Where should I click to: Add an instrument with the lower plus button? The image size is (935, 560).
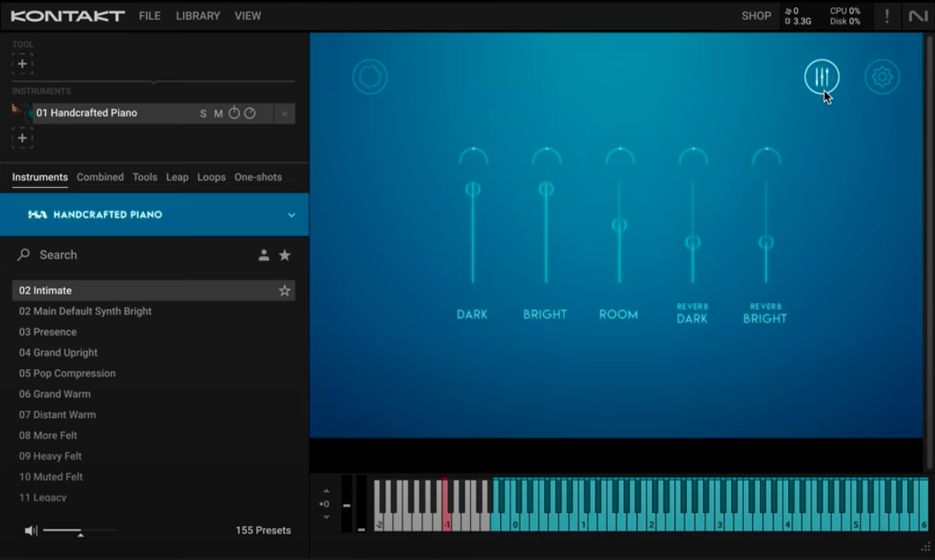point(22,138)
